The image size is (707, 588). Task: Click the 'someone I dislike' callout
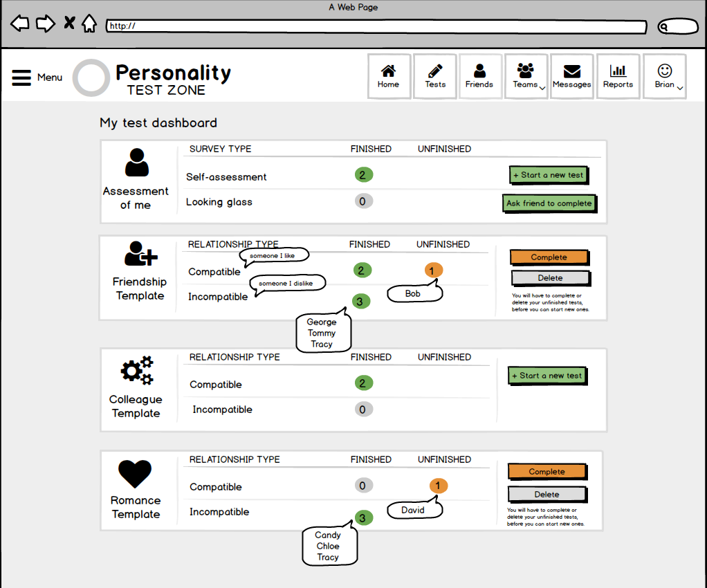[x=288, y=284]
